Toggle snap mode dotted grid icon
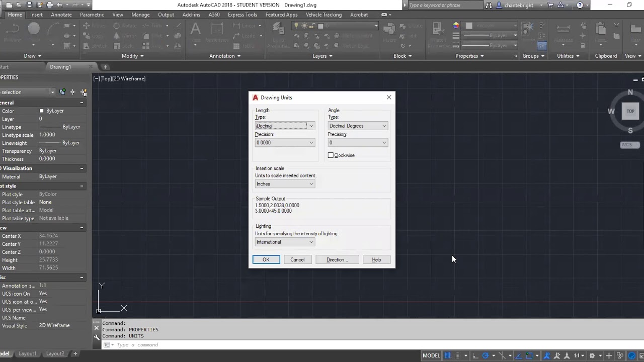 (x=457, y=355)
